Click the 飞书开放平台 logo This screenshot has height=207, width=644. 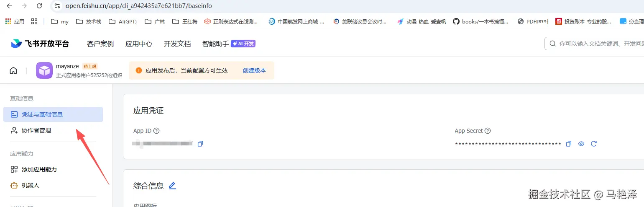(40, 44)
